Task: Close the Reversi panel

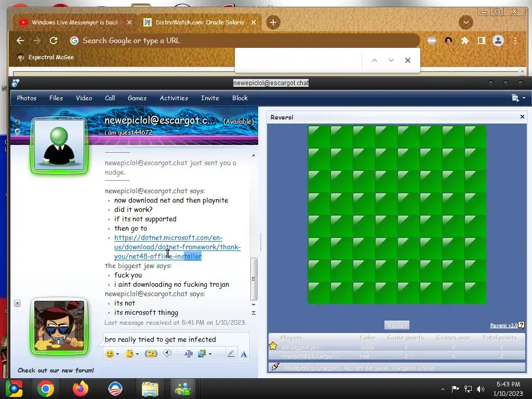Action: pyautogui.click(x=522, y=117)
